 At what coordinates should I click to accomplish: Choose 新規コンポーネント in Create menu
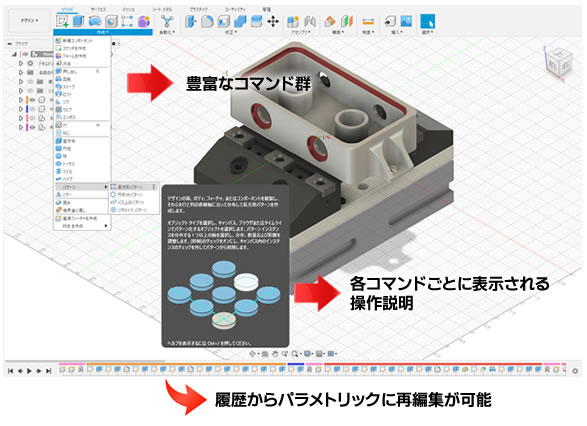[82, 40]
